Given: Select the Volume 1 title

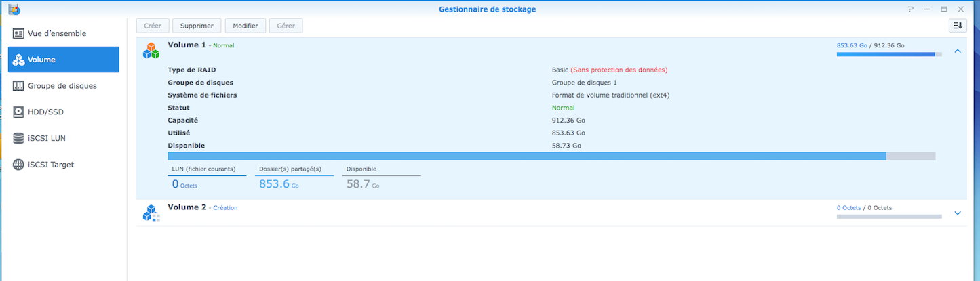Looking at the screenshot, I should click(187, 45).
